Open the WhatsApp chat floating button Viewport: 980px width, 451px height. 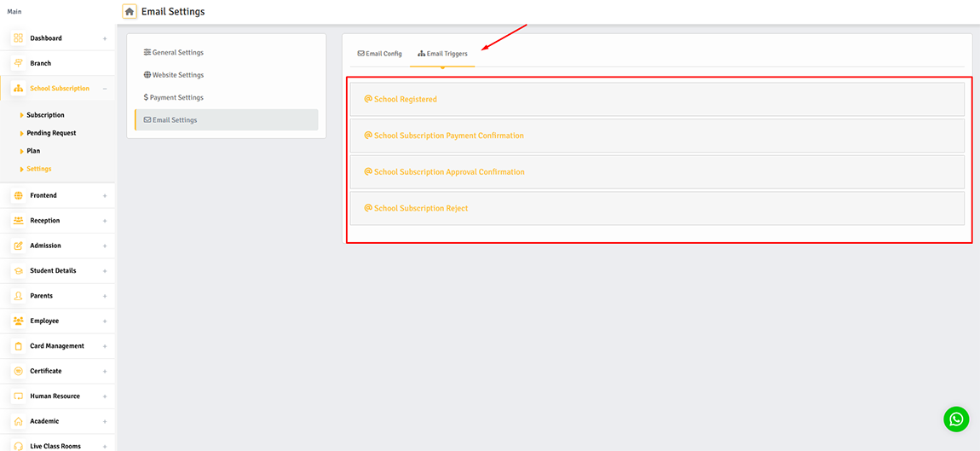[x=956, y=419]
